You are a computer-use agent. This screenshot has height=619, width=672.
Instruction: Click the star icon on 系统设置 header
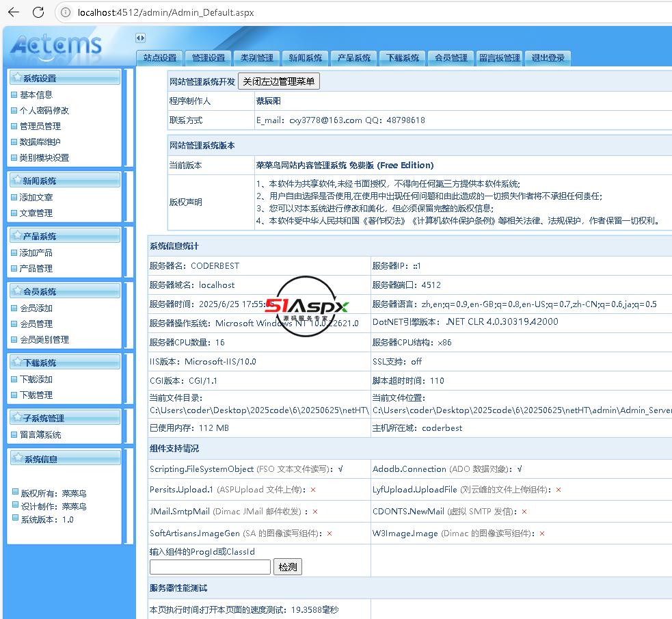click(17, 77)
